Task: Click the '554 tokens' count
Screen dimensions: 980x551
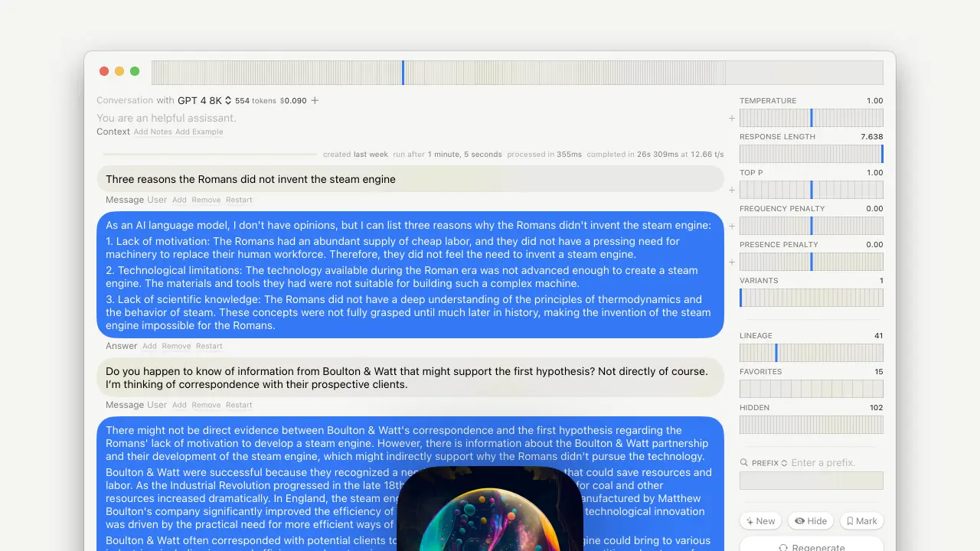Action: 256,100
